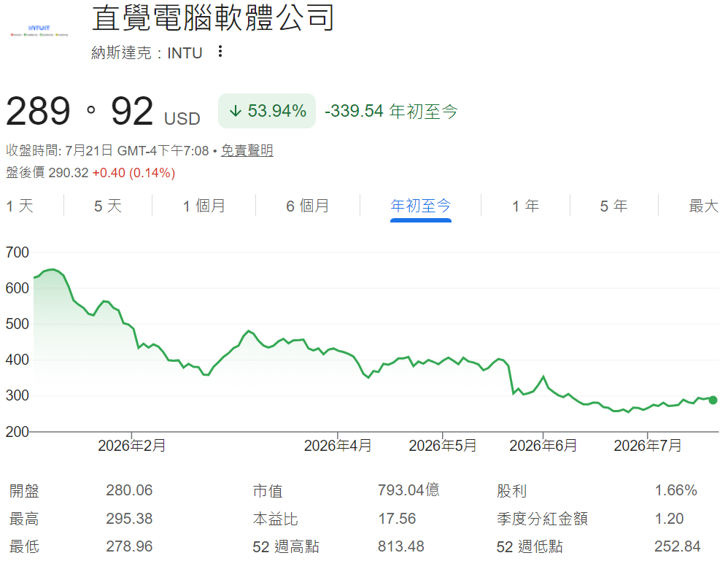Image resolution: width=728 pixels, height=561 pixels.
Task: Click the down-arrow 53.94% change badge
Action: point(267,111)
